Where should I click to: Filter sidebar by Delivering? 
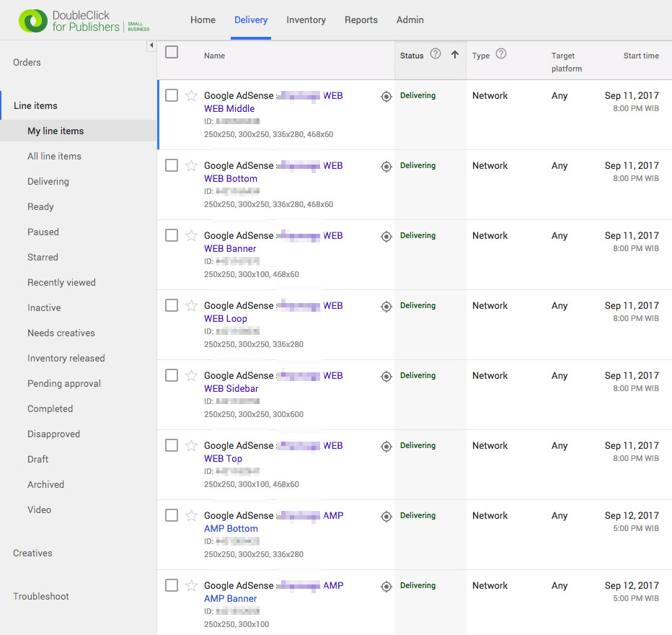[x=48, y=181]
